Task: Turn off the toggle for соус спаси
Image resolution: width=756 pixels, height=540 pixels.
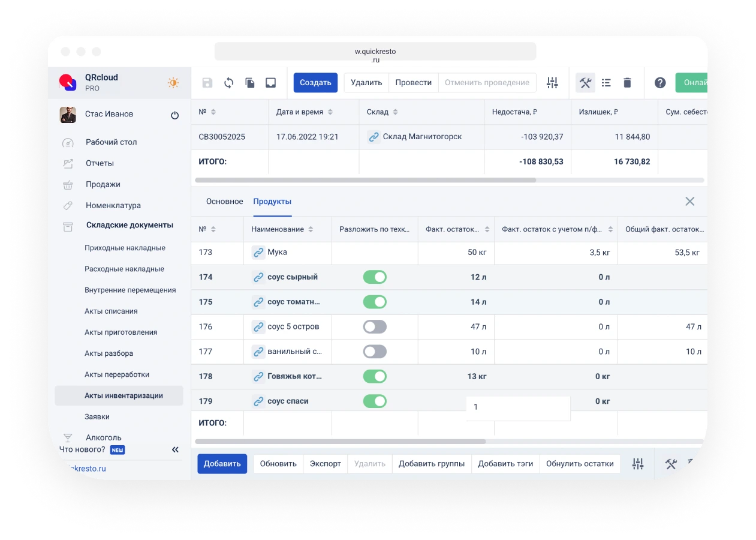Action: click(375, 401)
